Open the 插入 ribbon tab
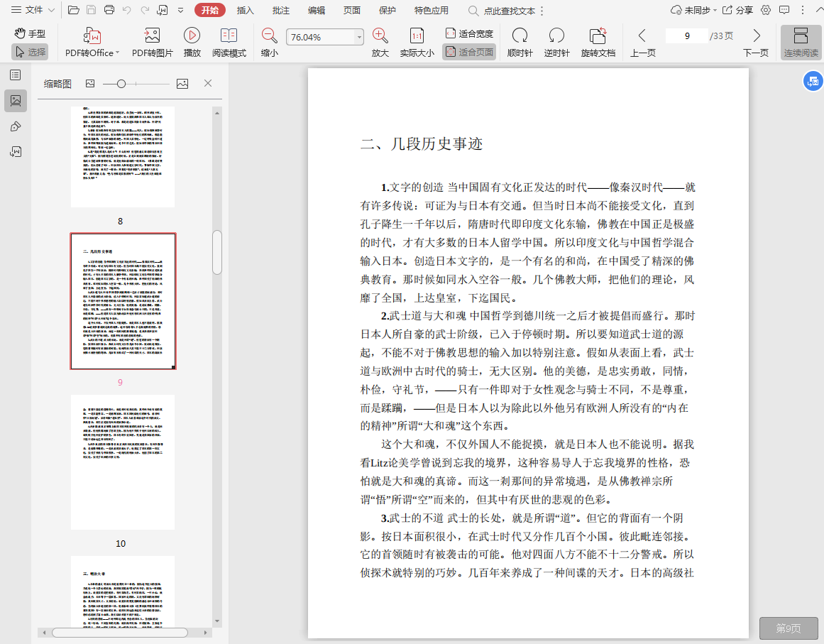824x644 pixels. tap(246, 10)
